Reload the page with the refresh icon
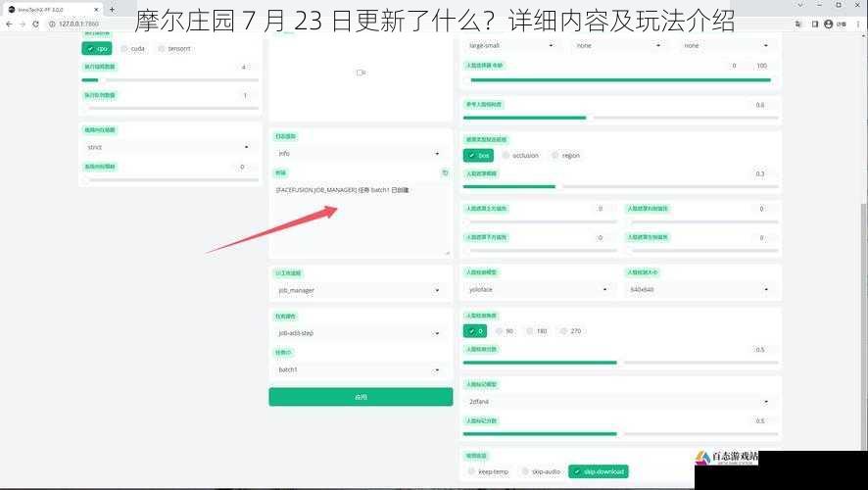 click(x=35, y=24)
